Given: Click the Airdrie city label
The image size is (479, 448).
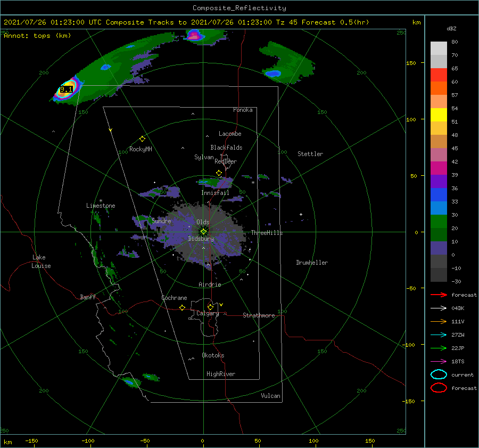Looking at the screenshot, I should [210, 284].
